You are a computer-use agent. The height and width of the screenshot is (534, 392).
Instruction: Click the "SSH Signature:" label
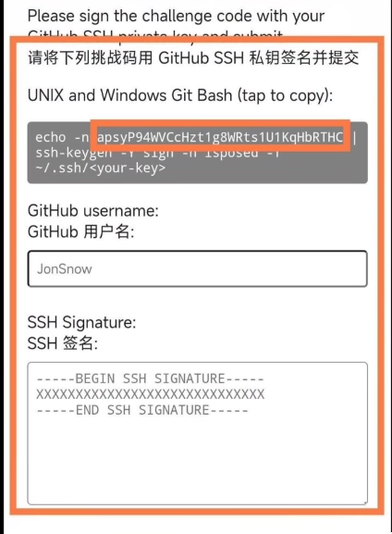click(x=81, y=322)
